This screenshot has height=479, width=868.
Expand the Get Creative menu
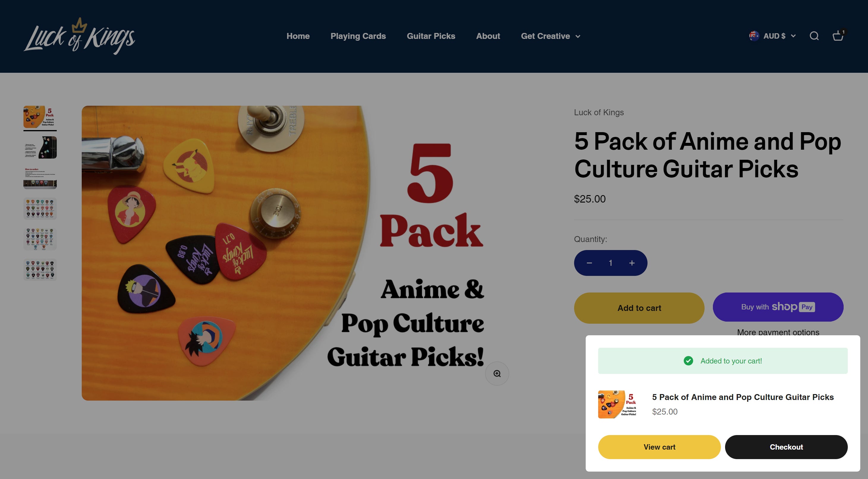551,36
